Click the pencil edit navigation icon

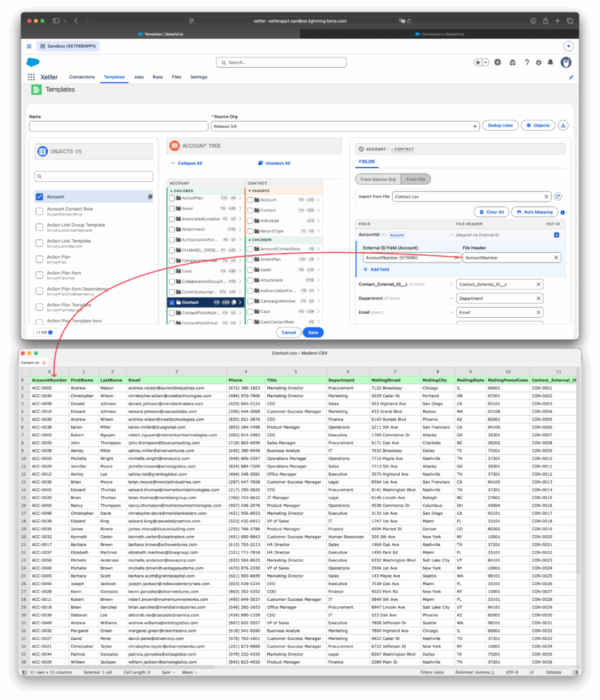point(571,77)
